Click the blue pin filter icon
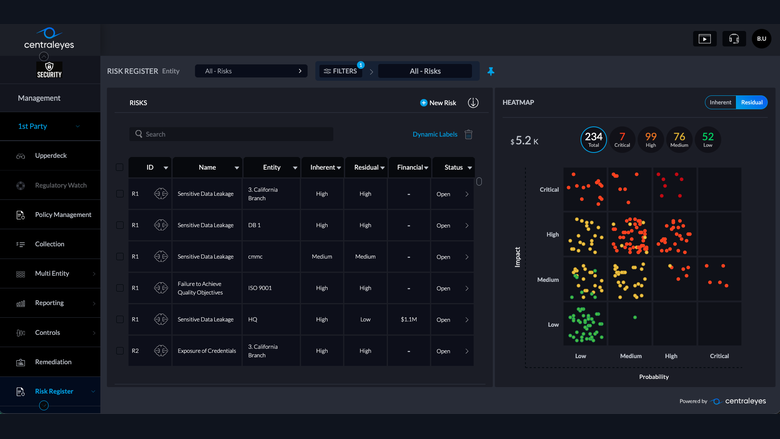The width and height of the screenshot is (780, 439). tap(491, 71)
